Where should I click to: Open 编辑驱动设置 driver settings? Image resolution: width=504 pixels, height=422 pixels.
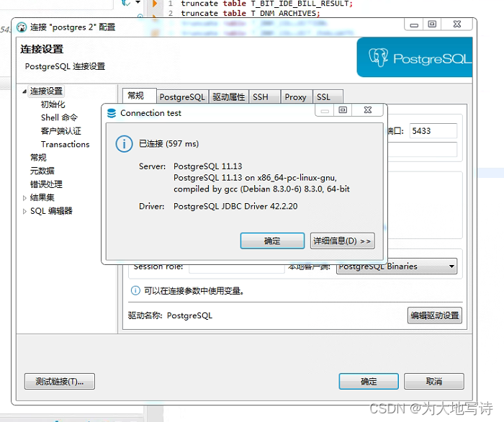pos(435,315)
